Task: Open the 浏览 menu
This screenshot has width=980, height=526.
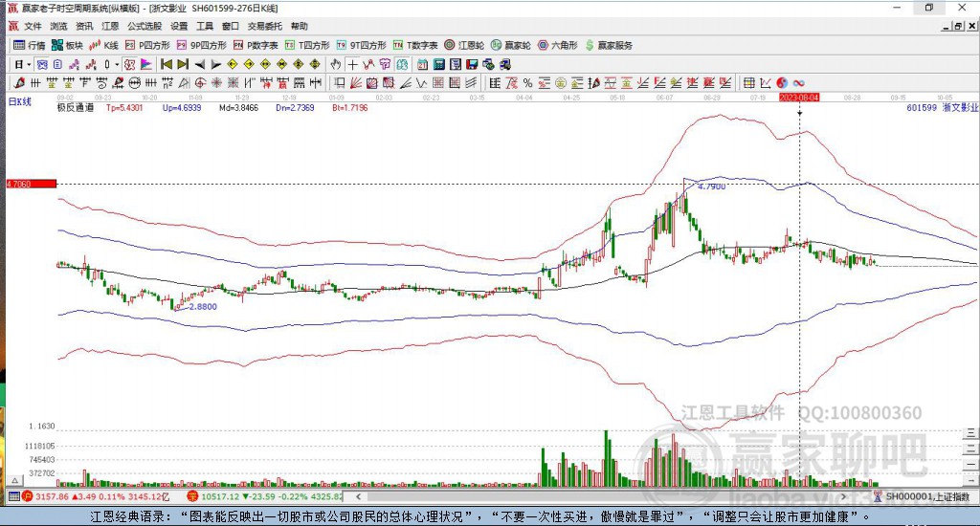Action: [58, 26]
